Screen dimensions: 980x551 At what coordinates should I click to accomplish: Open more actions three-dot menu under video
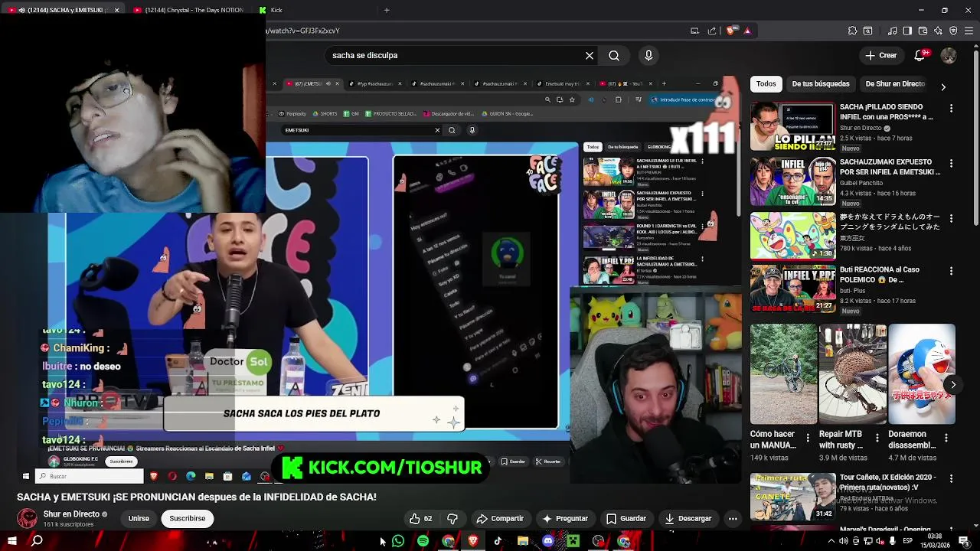733,519
